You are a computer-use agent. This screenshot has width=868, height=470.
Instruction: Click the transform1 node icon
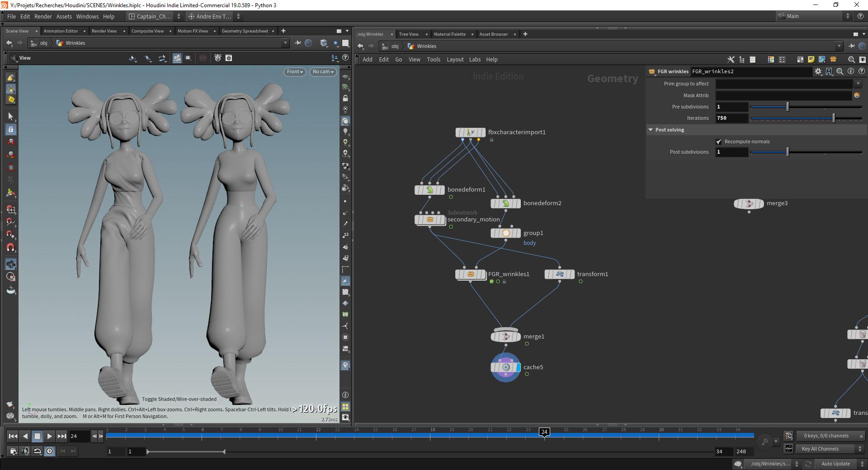[x=560, y=274]
